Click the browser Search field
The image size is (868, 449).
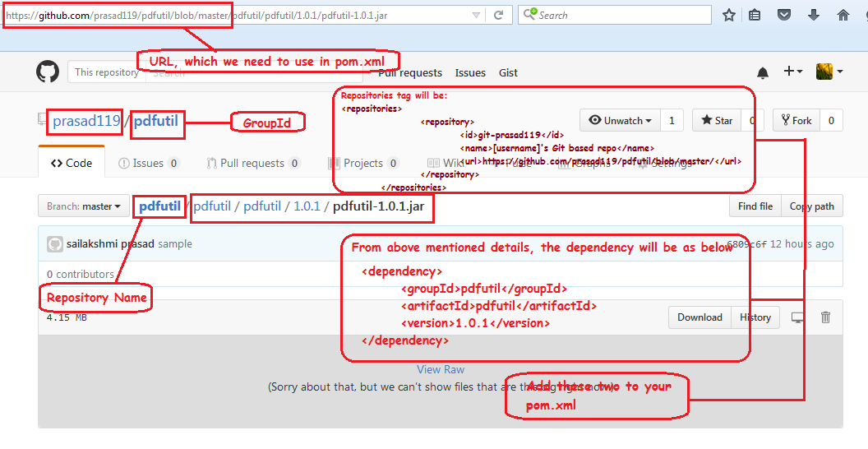pos(615,15)
